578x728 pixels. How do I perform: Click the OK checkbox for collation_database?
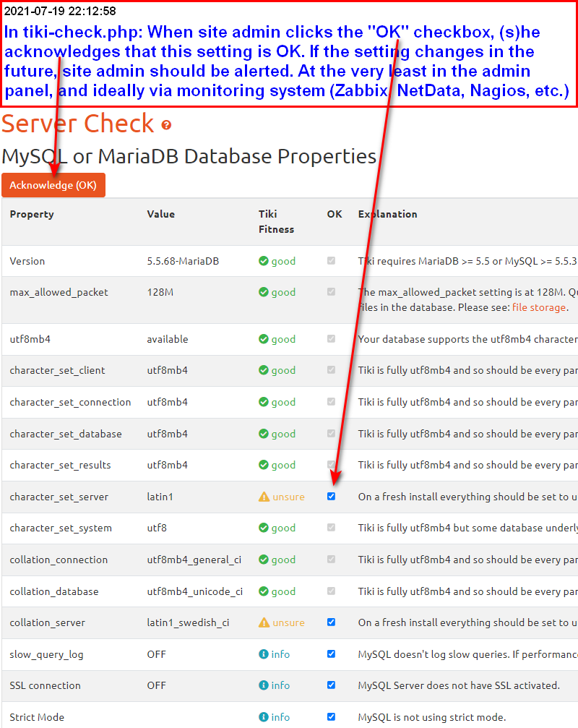(331, 591)
